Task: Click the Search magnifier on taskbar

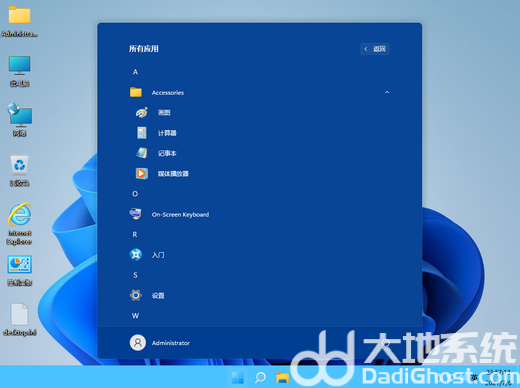Action: 260,377
